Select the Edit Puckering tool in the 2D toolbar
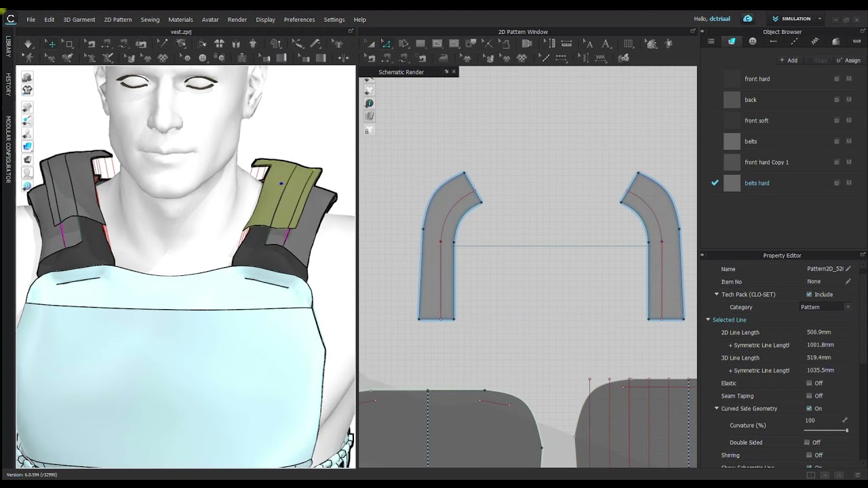Screen dimensions: 868x488 coord(585,58)
